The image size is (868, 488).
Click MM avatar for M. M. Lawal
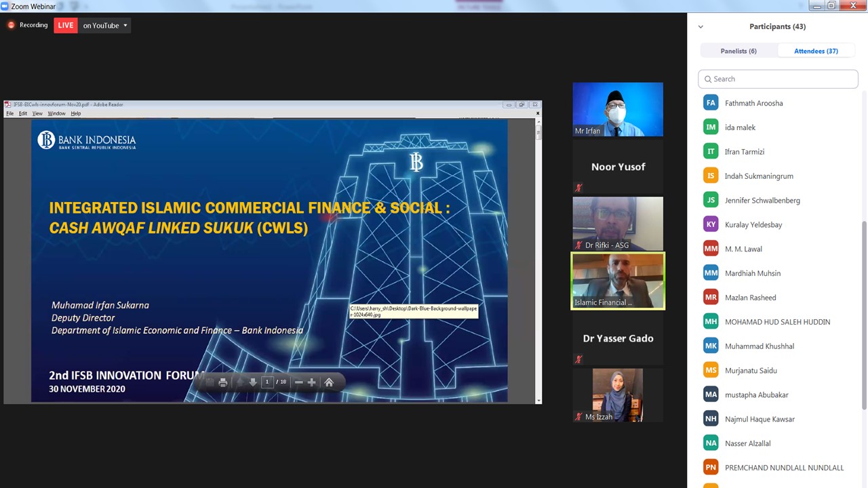pos(711,249)
